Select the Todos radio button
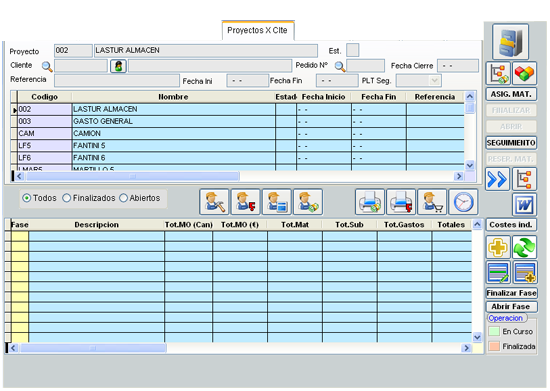 point(26,198)
